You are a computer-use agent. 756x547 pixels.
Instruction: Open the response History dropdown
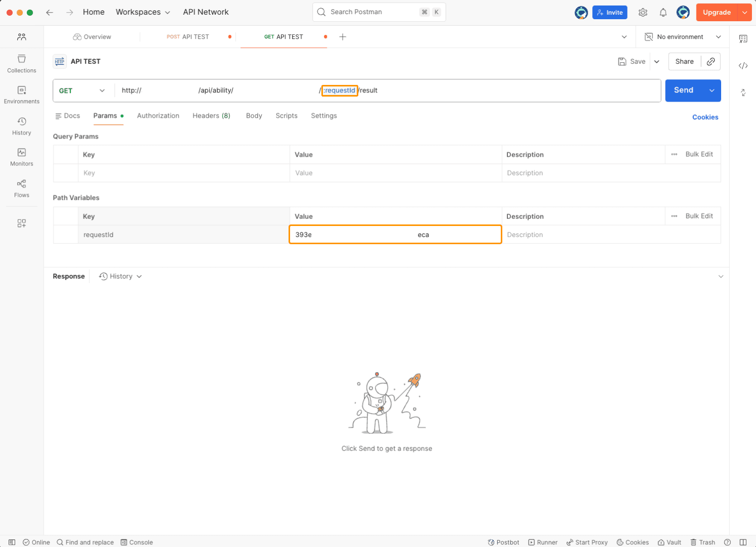[121, 277]
